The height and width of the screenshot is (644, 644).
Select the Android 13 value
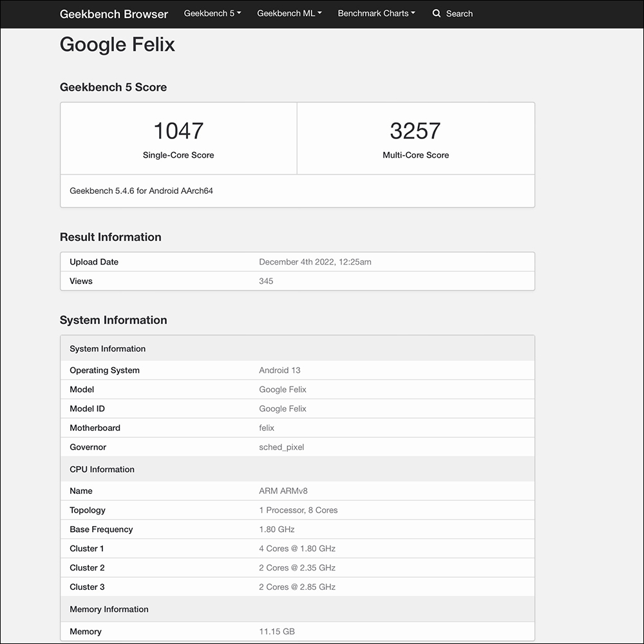coord(279,370)
